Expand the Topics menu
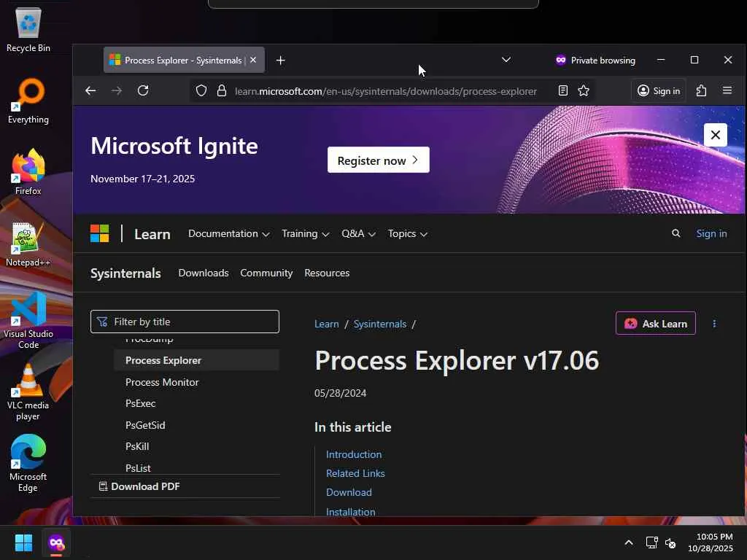This screenshot has height=560, width=747. click(x=407, y=234)
